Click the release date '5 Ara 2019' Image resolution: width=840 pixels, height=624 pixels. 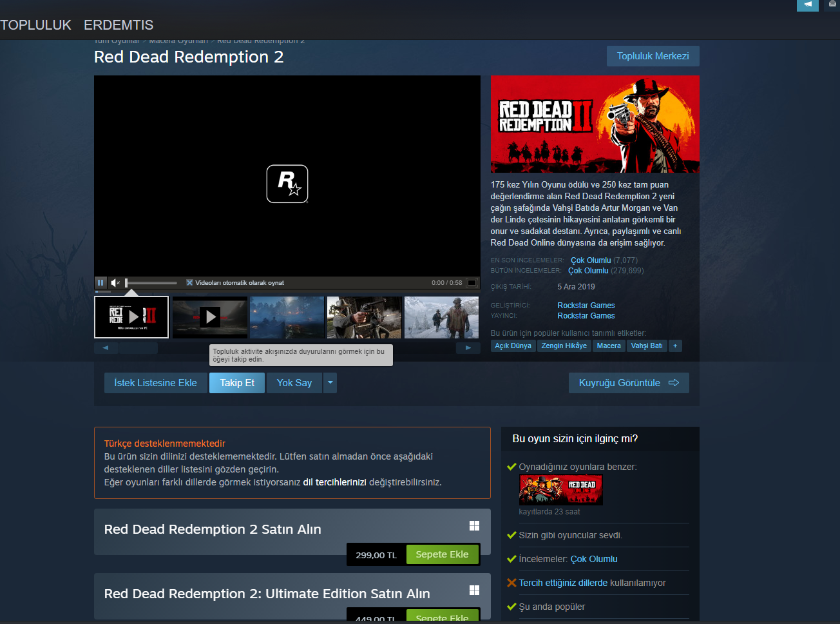point(576,287)
